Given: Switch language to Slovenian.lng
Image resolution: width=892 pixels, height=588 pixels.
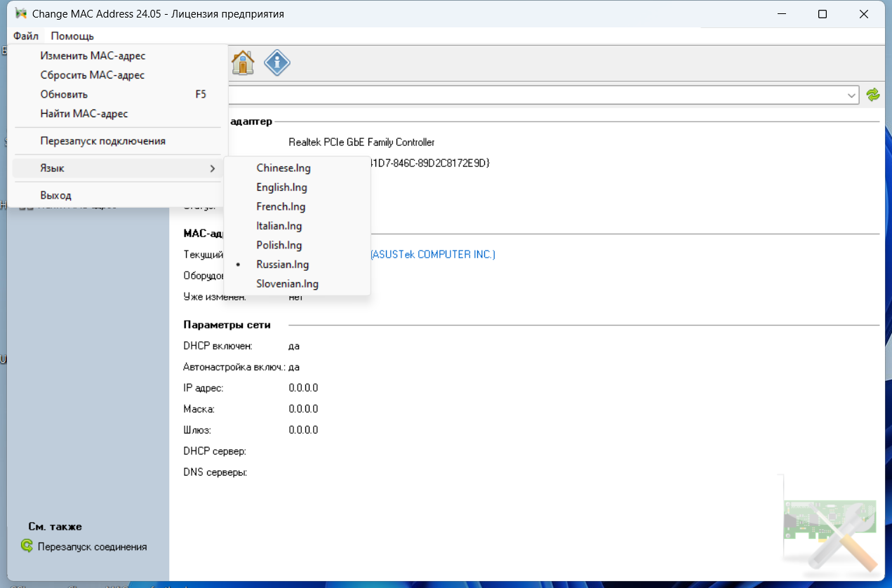Looking at the screenshot, I should click(x=297, y=283).
